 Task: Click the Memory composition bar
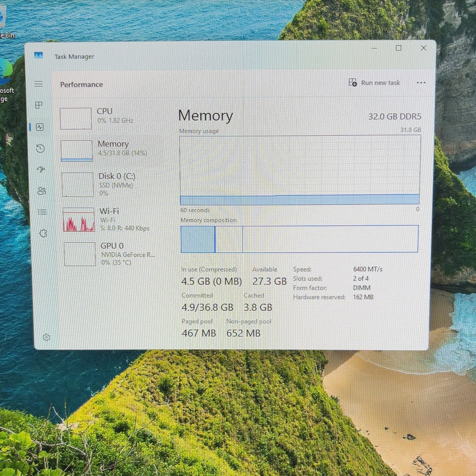coord(299,239)
